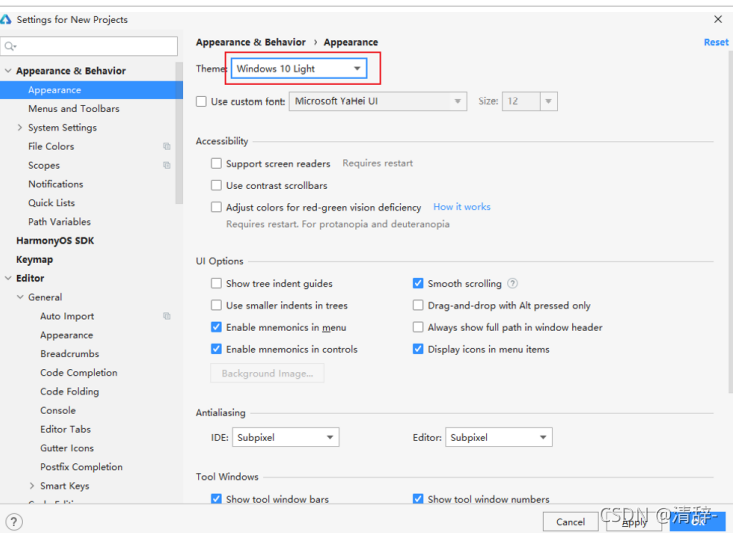Viewport: 733px width, 533px height.
Task: Collapse the Editor tree node
Action: [8, 278]
